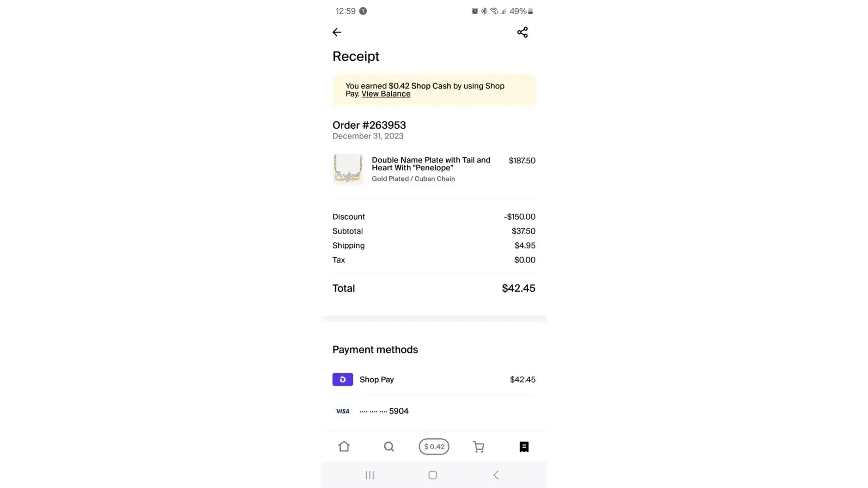The width and height of the screenshot is (868, 488).
Task: Tap the Shop Cash earned banner
Action: tap(434, 90)
